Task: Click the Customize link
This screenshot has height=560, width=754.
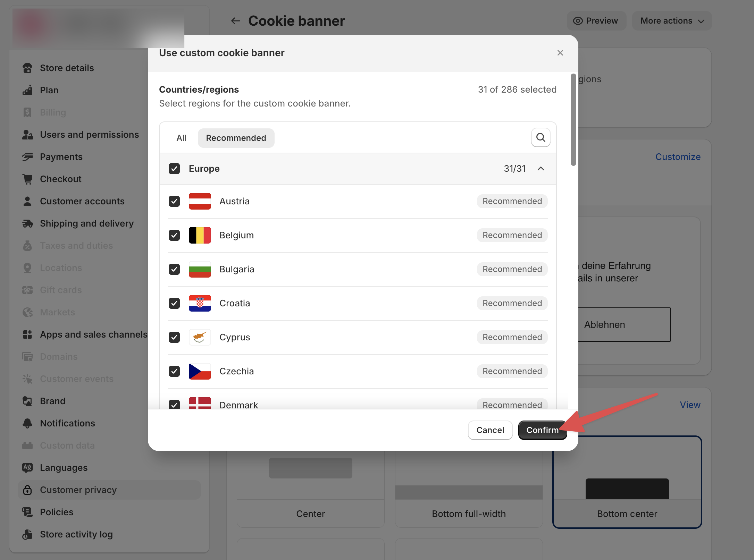Action: (x=678, y=156)
